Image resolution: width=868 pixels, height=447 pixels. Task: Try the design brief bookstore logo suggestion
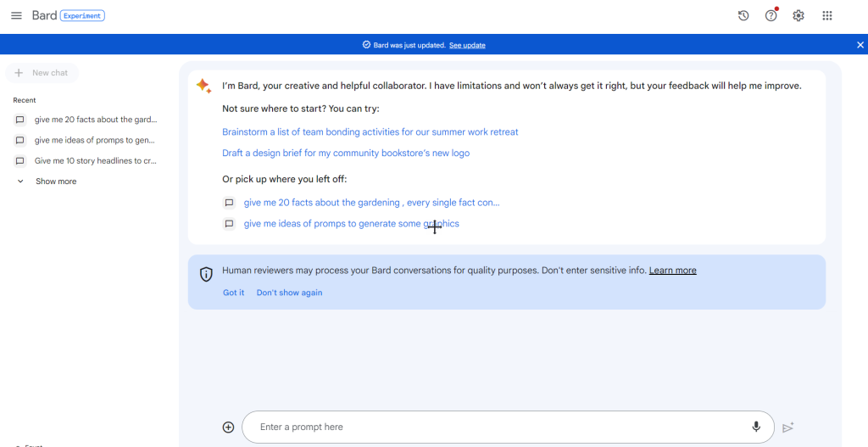pos(346,153)
